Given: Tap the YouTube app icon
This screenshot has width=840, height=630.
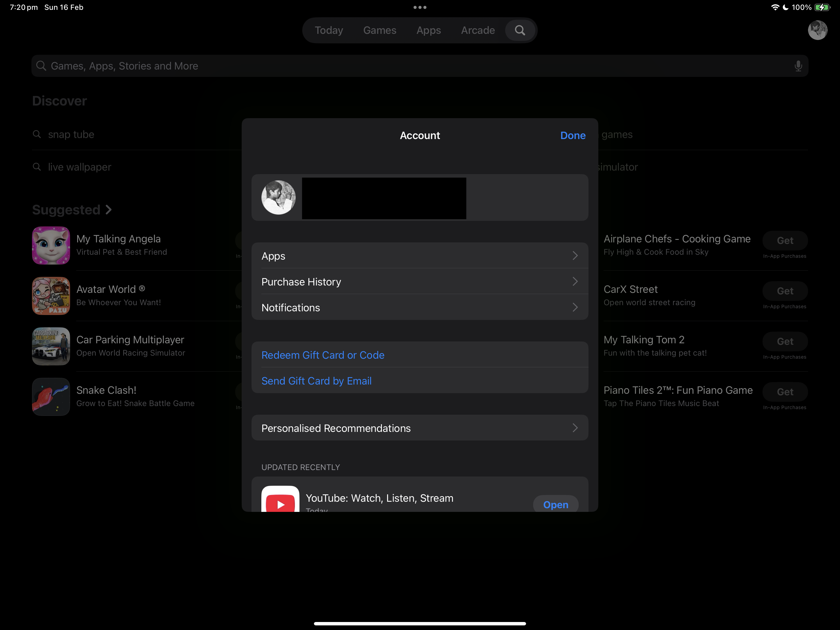Looking at the screenshot, I should tap(280, 500).
